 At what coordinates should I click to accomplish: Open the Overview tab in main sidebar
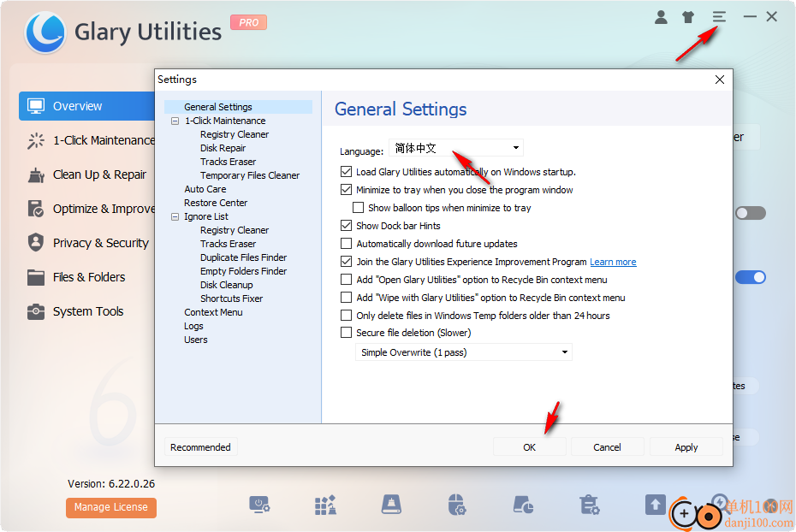coord(86,106)
